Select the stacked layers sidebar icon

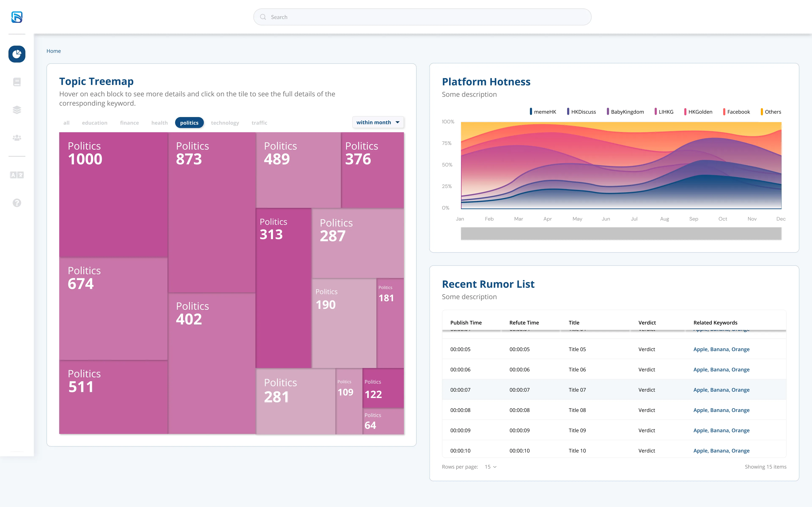tap(17, 110)
